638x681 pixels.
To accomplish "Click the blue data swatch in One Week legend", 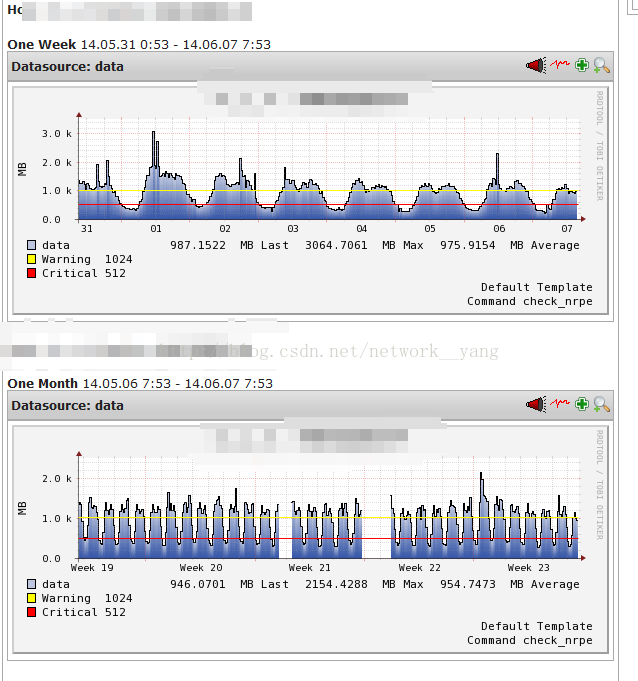I will pos(31,245).
